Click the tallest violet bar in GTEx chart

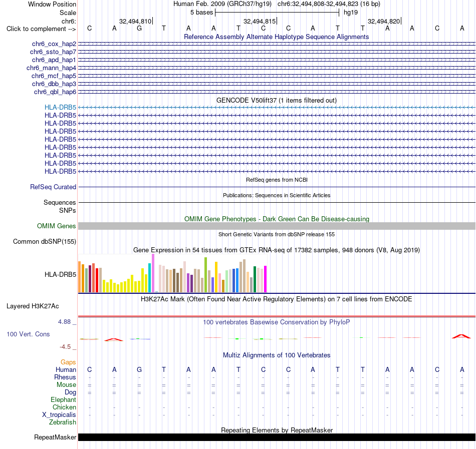tap(153, 273)
